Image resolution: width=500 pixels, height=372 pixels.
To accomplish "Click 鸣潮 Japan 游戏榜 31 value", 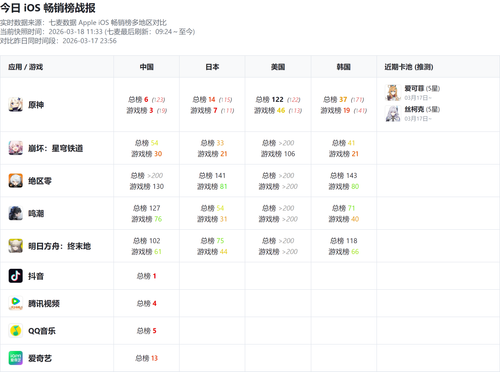I will [212, 219].
